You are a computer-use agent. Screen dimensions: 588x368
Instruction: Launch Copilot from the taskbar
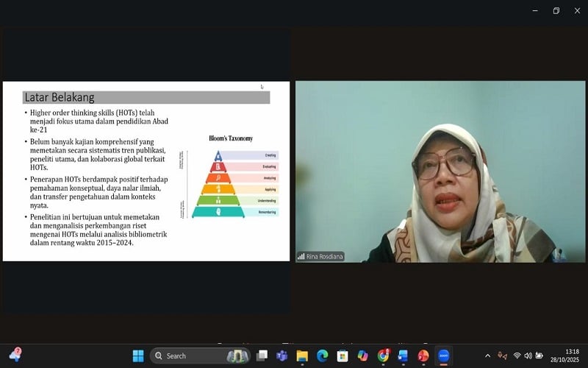point(362,356)
